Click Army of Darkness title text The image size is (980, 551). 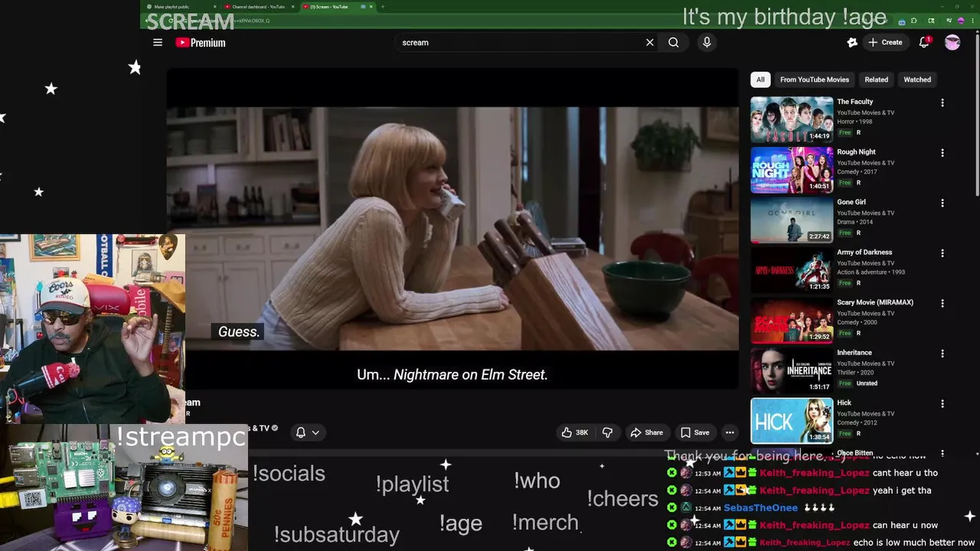click(864, 252)
